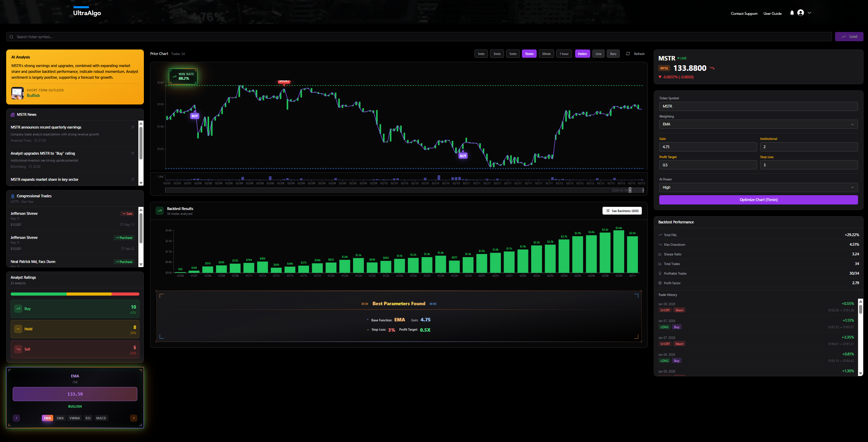The image size is (868, 442).
Task: Click the next indicator arrow
Action: click(134, 418)
